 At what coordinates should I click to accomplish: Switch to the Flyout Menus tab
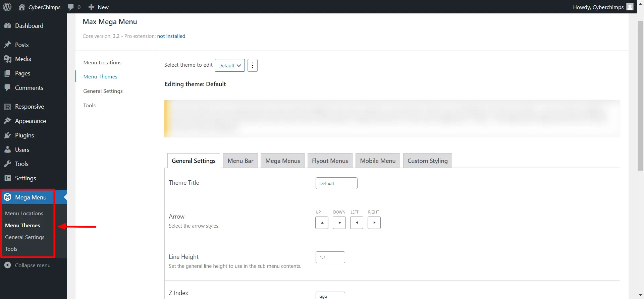point(330,161)
